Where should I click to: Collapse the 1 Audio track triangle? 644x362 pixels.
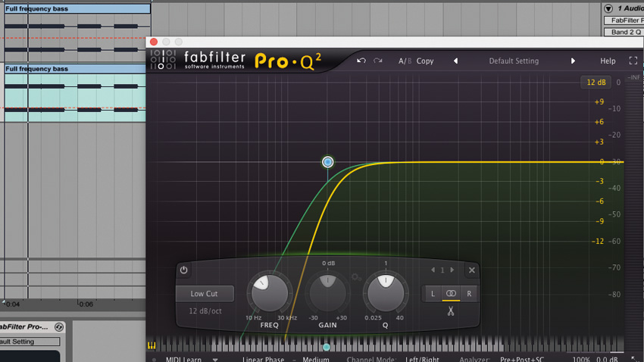click(x=608, y=8)
